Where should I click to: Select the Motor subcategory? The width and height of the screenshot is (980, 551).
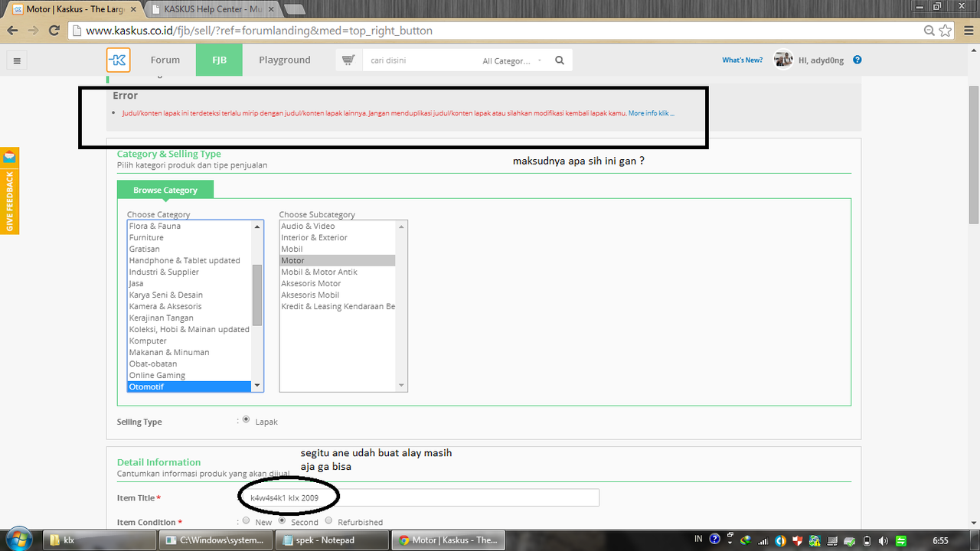coord(337,260)
